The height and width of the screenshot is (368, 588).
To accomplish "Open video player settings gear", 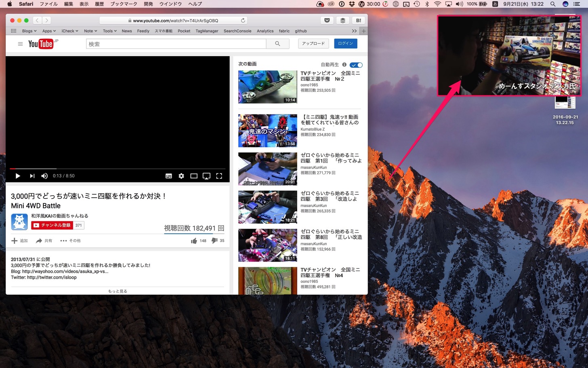I will (181, 176).
